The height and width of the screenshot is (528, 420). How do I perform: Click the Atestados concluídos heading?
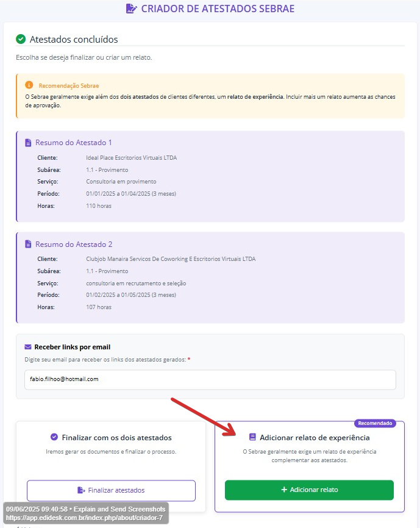point(74,40)
